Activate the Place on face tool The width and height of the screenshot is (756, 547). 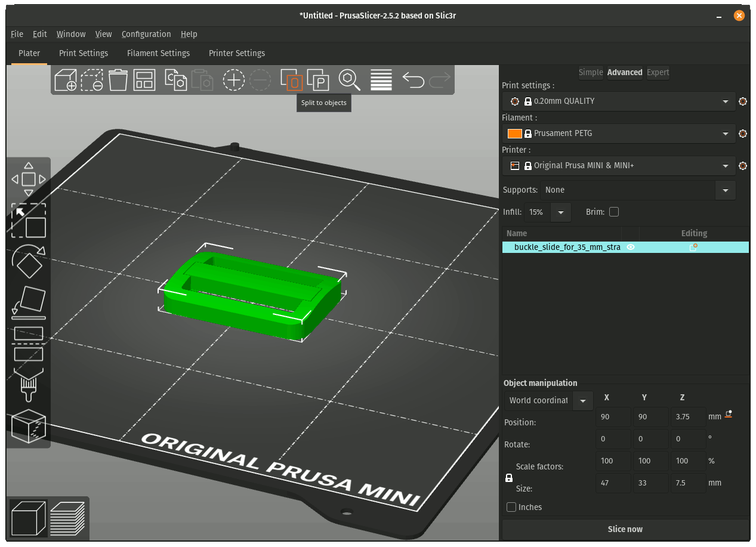(x=28, y=303)
